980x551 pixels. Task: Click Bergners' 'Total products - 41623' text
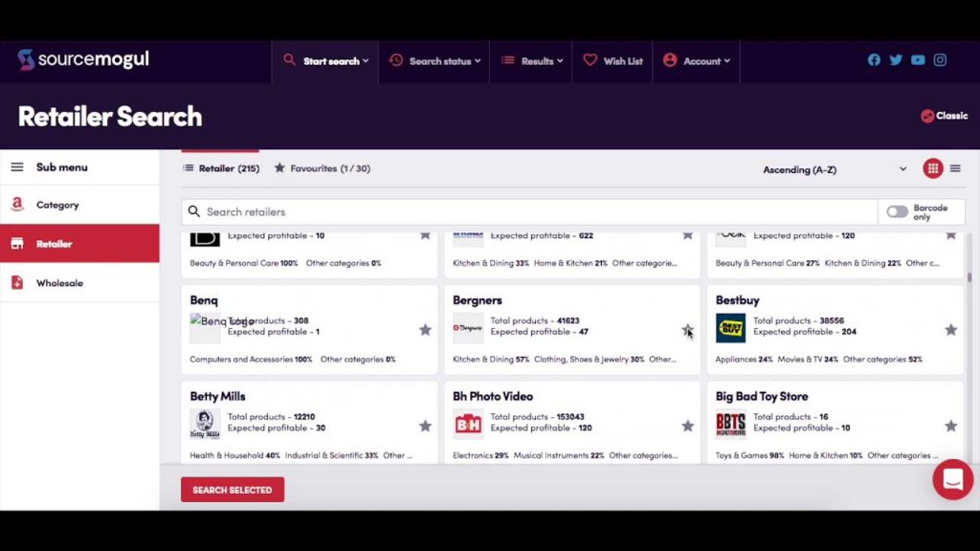(535, 320)
